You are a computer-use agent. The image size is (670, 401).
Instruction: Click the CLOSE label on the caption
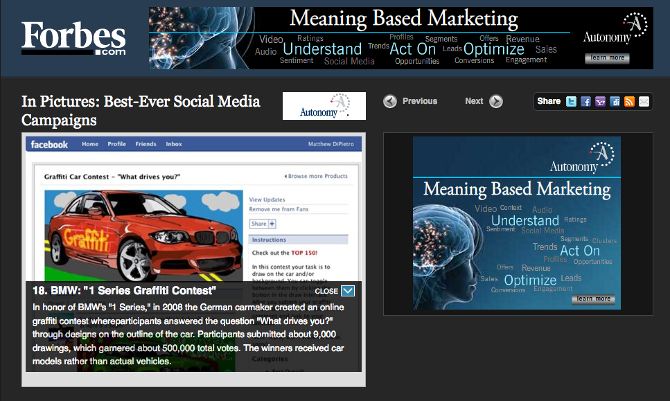(x=326, y=291)
